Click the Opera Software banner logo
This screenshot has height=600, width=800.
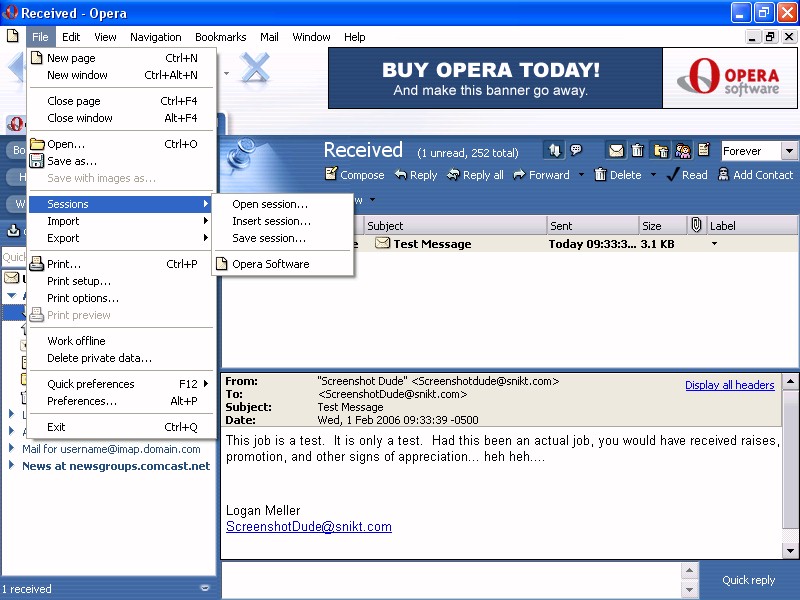coord(730,78)
